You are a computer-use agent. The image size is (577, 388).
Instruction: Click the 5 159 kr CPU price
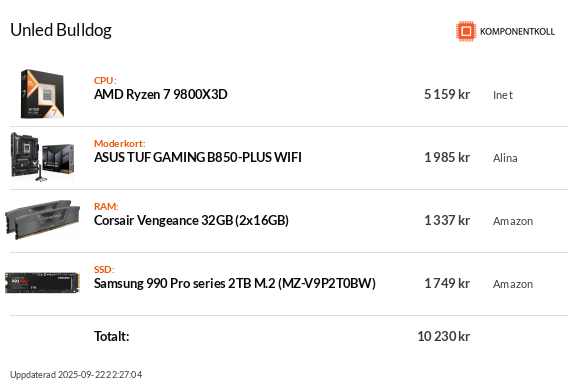(x=447, y=95)
